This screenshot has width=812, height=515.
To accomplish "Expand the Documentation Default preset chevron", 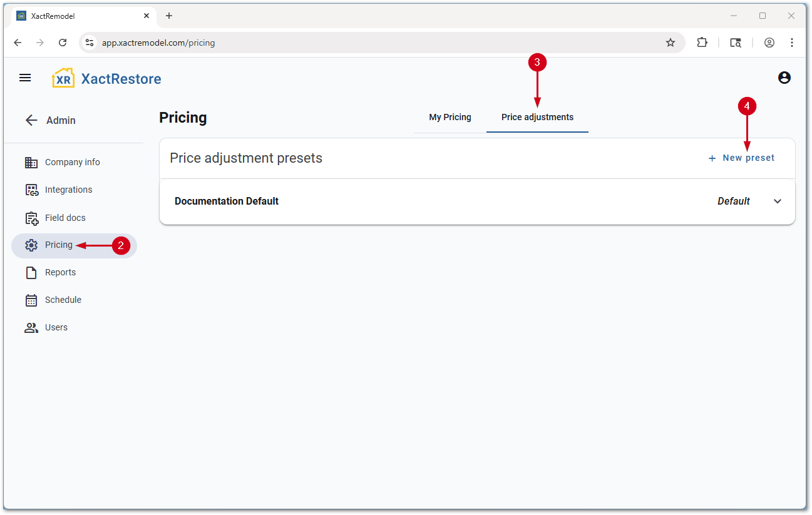I will 778,201.
